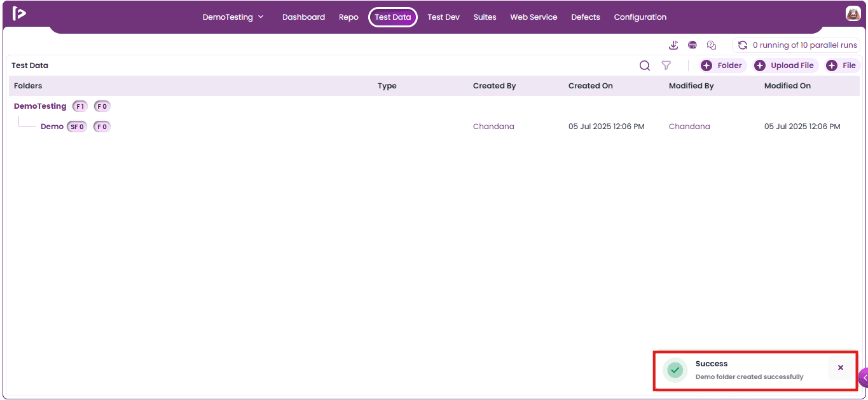The image size is (868, 400).
Task: Click the Modified By column header
Action: [691, 86]
